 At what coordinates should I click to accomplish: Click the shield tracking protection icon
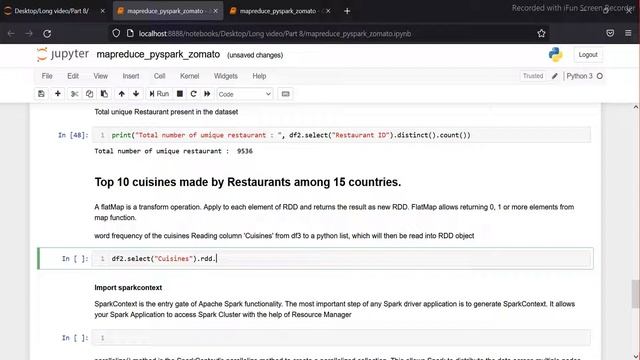[x=116, y=33]
